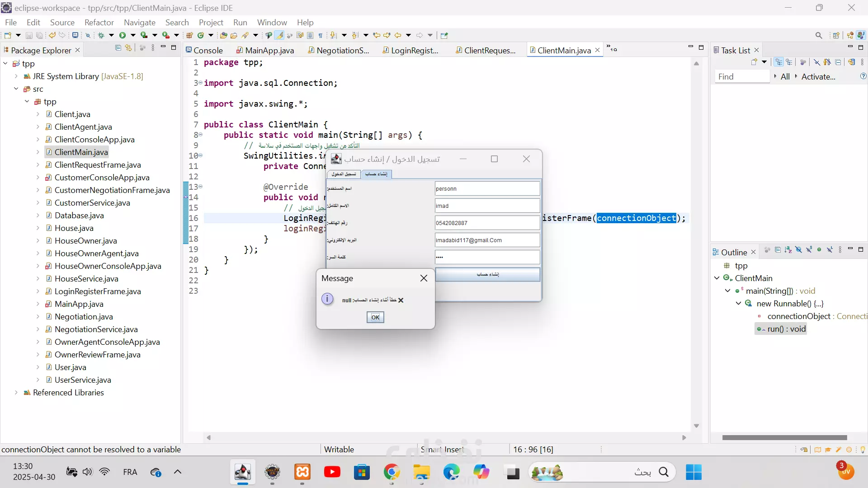Toggle Hide Non-Public Members in Outline
Screen dimensions: 868x488
819,250
